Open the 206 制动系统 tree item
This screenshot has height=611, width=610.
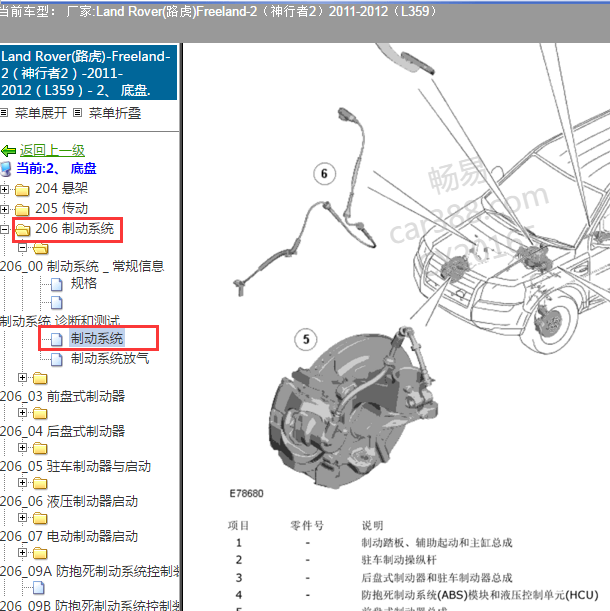pyautogui.click(x=74, y=228)
